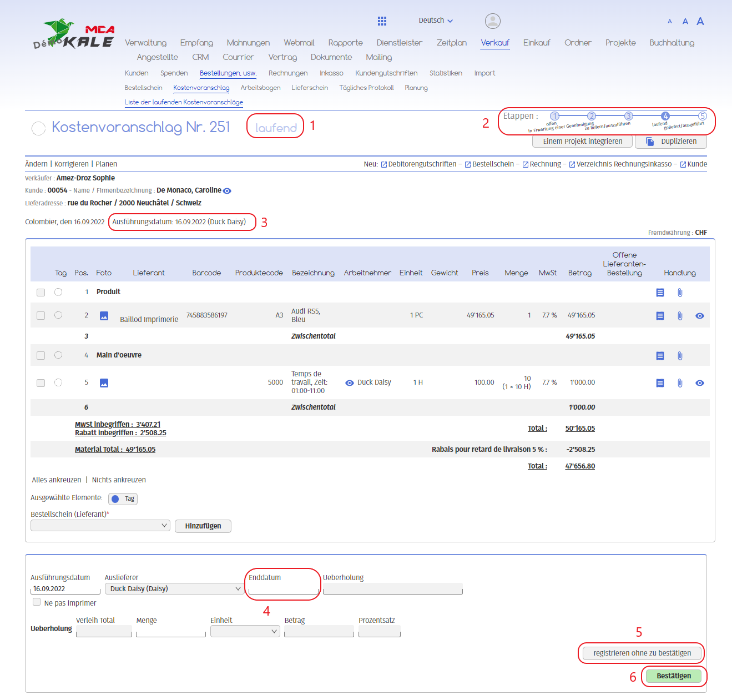Click the photo icon for Audi RS5 row

tap(104, 316)
